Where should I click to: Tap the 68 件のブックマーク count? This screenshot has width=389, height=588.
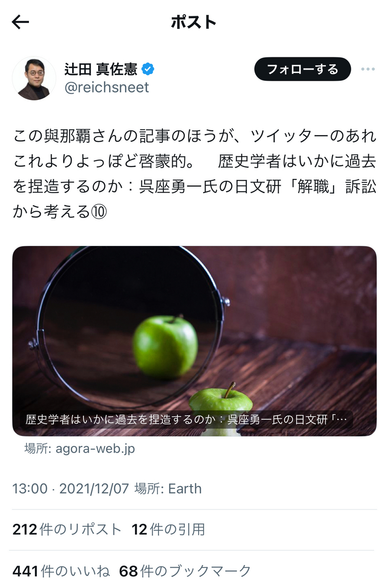185,571
